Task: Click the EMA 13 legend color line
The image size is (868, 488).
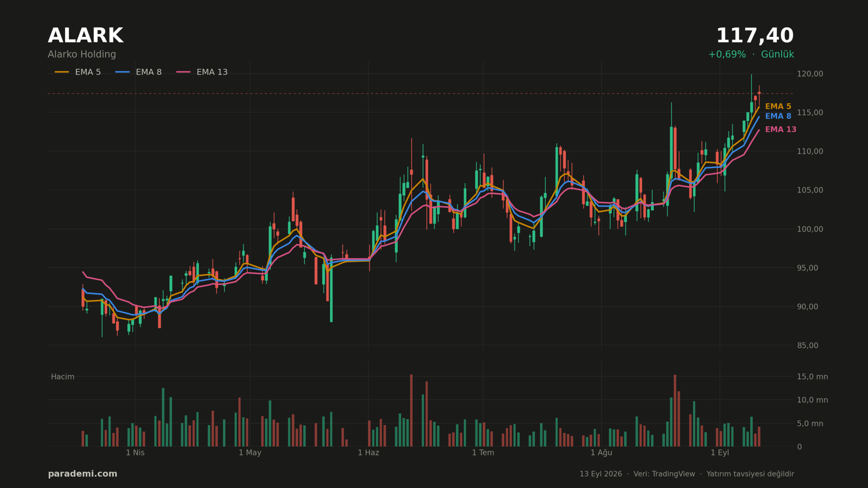Action: click(x=183, y=72)
